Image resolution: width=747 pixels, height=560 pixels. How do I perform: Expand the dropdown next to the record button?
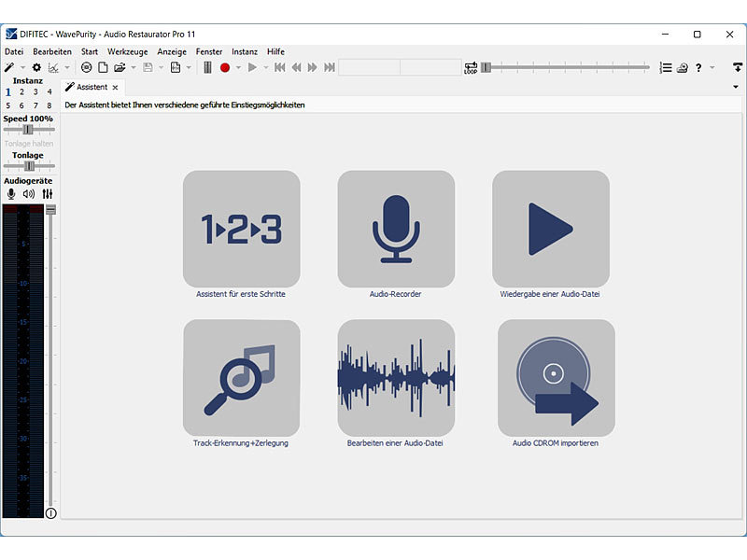(x=238, y=67)
